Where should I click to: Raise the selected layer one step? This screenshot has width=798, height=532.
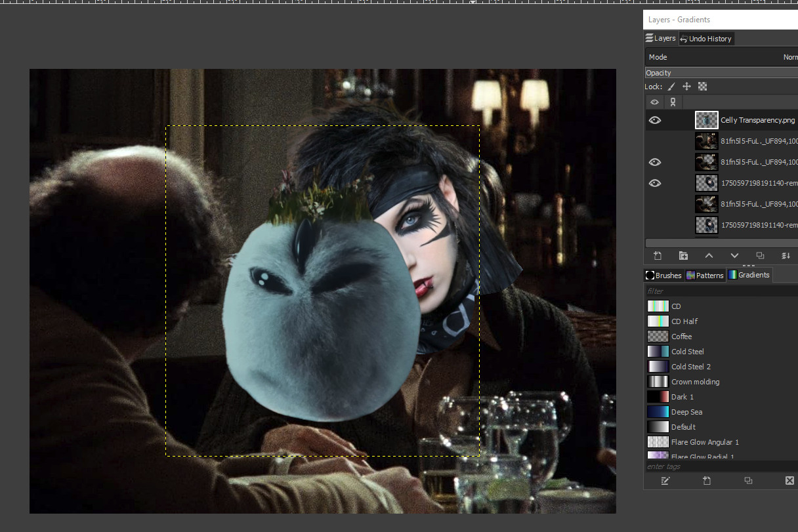coord(709,255)
